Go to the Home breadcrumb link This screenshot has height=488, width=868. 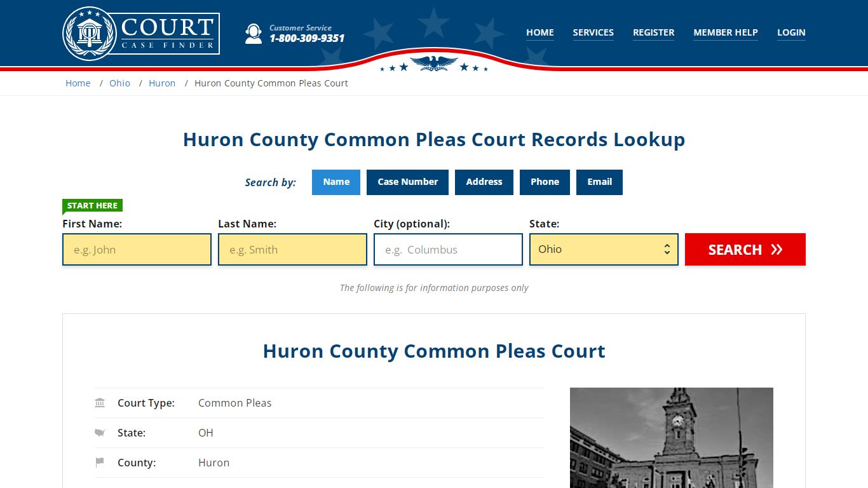click(78, 83)
